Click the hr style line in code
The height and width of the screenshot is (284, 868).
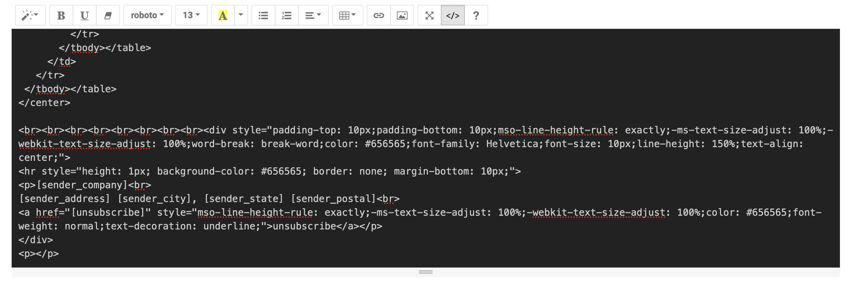pos(270,171)
